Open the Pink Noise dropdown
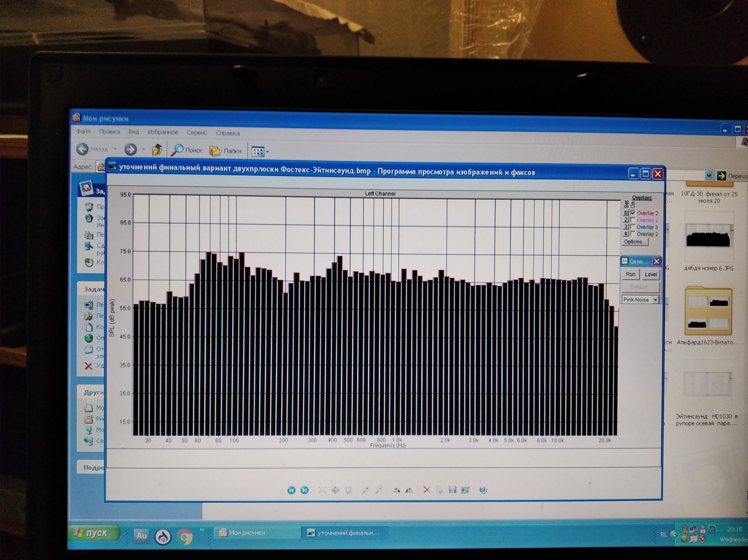 pyautogui.click(x=655, y=300)
